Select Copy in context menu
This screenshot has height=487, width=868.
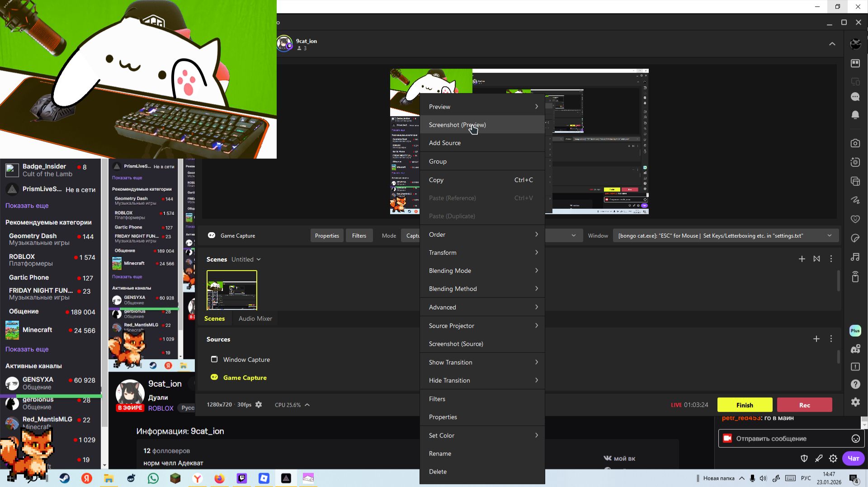click(x=482, y=180)
